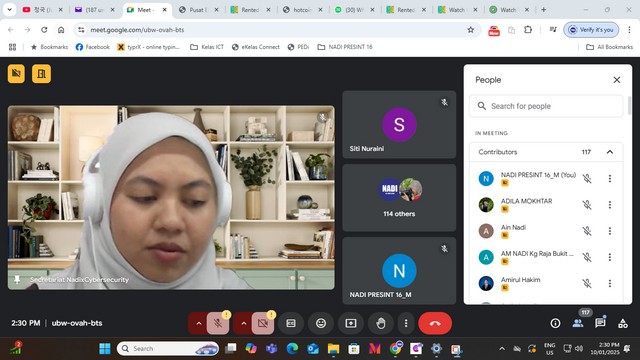Viewport: 640px width, 360px height.
Task: Close the People side panel
Action: tap(617, 80)
